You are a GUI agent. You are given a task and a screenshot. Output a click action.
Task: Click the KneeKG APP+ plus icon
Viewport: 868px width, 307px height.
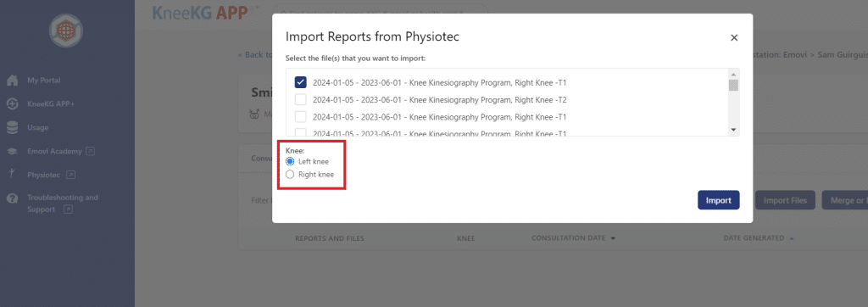pyautogui.click(x=12, y=103)
